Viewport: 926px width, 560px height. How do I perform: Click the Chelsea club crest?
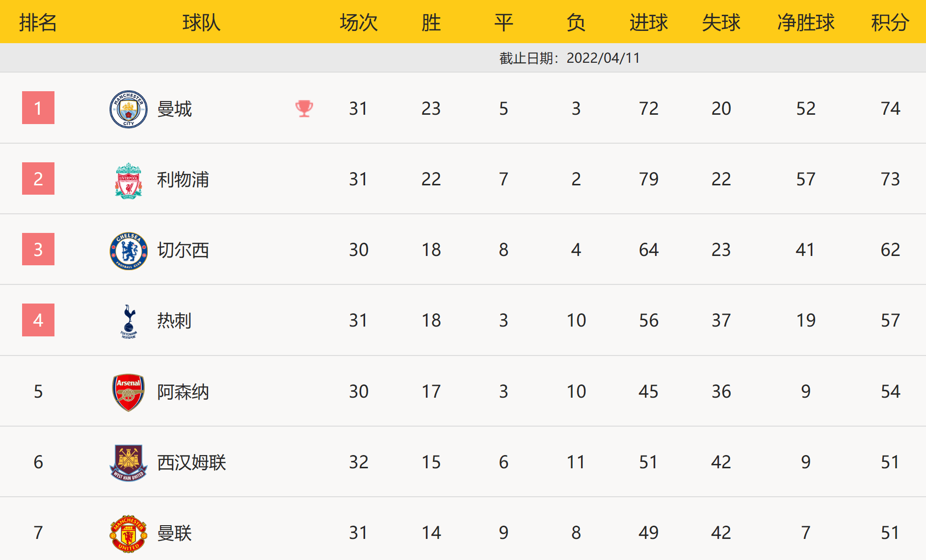point(128,251)
